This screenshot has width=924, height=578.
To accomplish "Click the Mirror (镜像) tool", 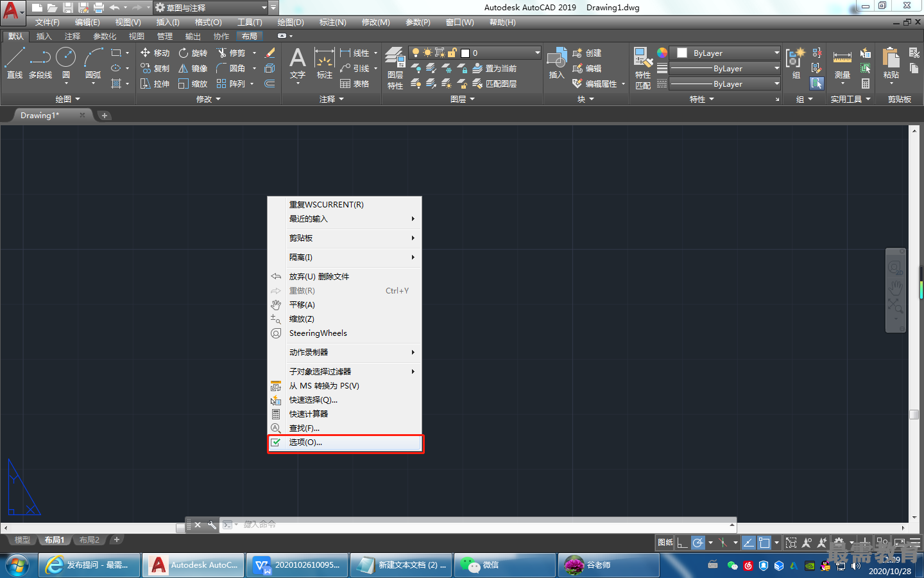I will [193, 68].
